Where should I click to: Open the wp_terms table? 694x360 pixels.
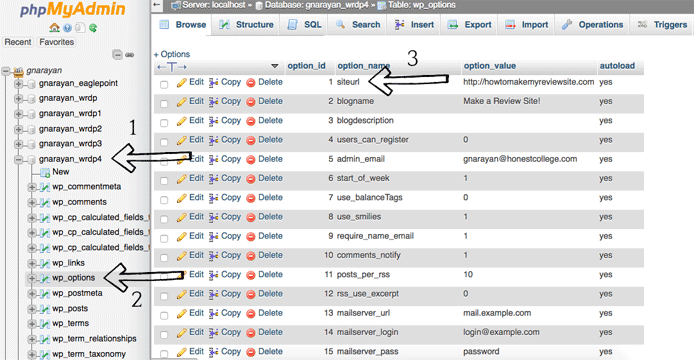[70, 323]
